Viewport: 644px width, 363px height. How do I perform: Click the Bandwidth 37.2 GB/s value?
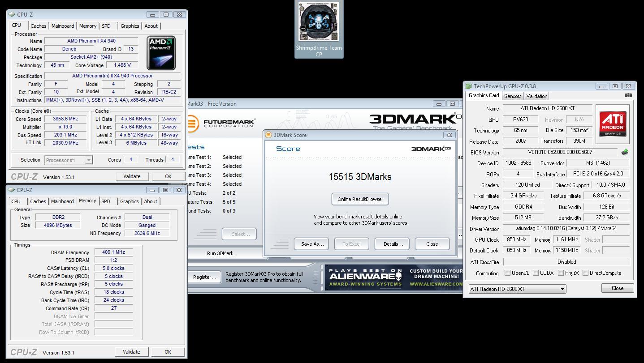click(607, 218)
